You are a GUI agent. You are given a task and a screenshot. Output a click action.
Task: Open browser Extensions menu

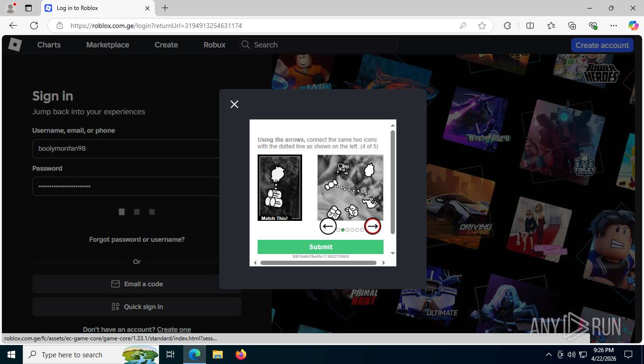[x=507, y=26]
